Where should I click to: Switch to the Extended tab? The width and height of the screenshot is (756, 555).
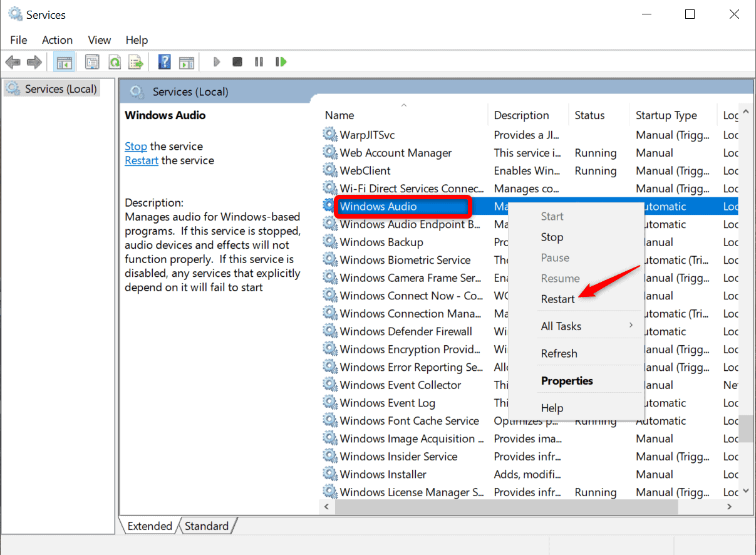150,526
